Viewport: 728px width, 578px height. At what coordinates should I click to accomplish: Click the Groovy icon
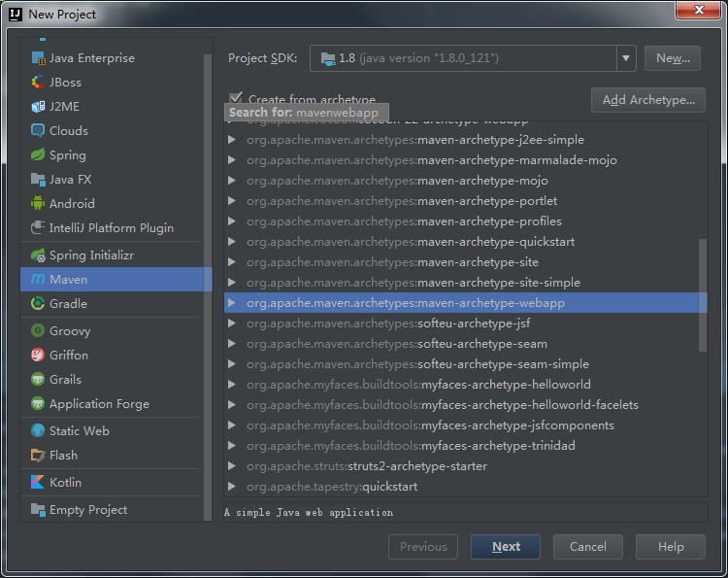38,331
